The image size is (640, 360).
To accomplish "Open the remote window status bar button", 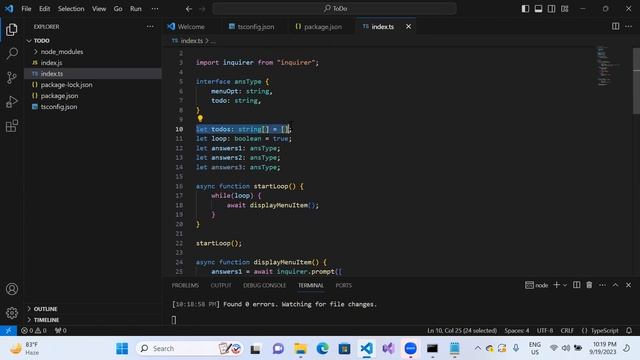I will click(8, 331).
